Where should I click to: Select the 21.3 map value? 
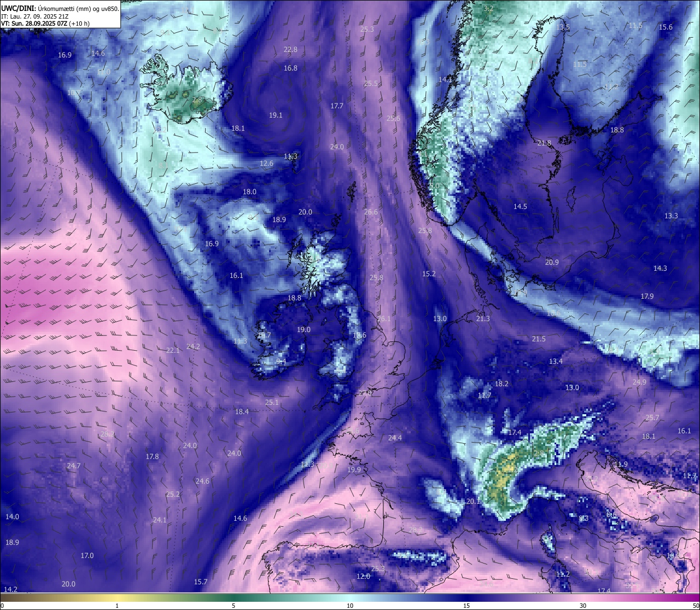click(x=483, y=318)
